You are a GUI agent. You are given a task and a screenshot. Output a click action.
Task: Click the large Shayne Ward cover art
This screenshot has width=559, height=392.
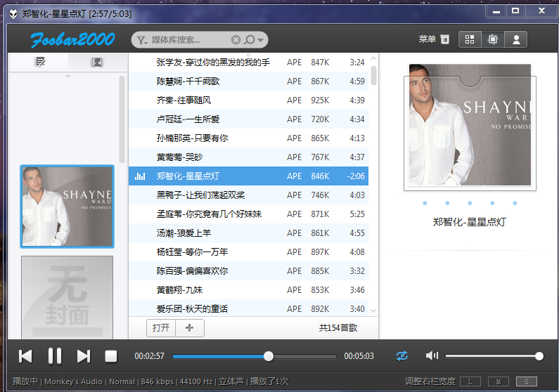470,125
